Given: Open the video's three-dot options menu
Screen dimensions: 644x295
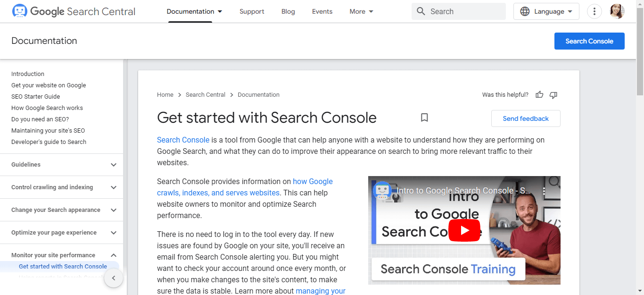Looking at the screenshot, I should [544, 191].
